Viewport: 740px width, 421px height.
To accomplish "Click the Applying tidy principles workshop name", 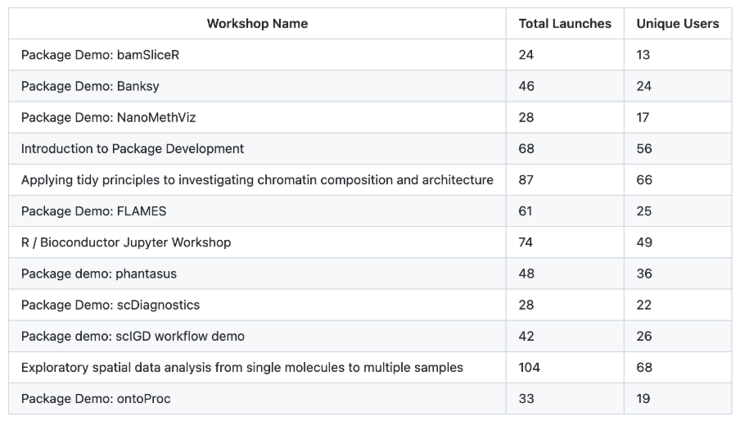I will [257, 180].
